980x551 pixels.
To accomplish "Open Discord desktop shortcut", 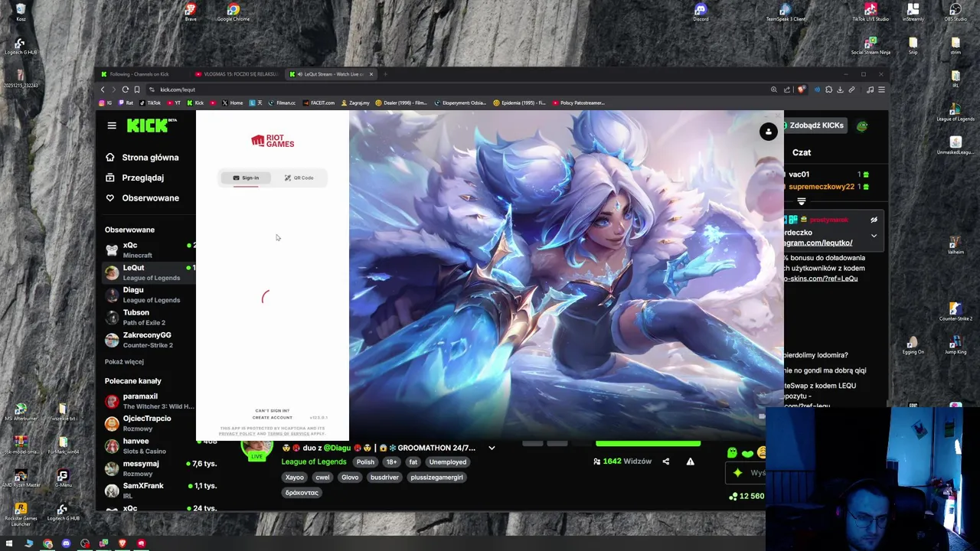I will pyautogui.click(x=701, y=12).
